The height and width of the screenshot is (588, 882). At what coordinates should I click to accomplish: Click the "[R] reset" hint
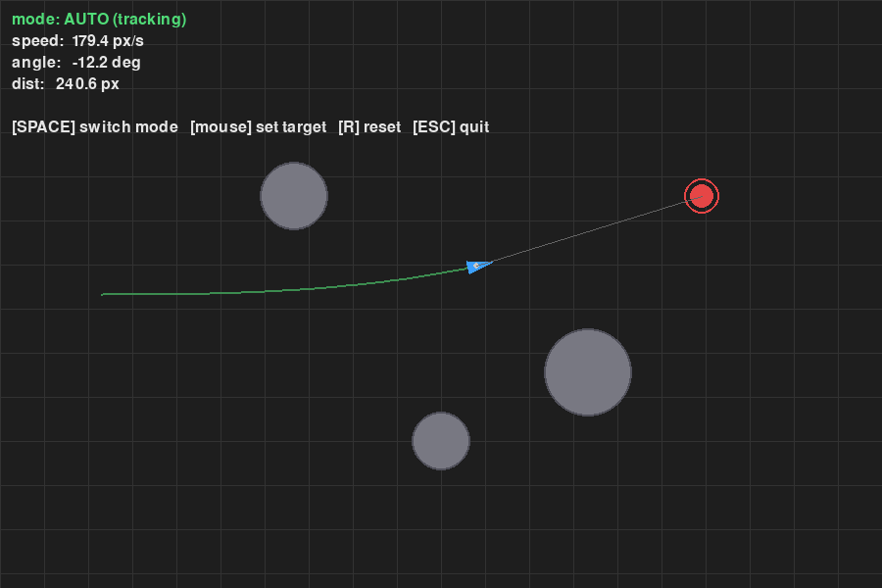369,127
